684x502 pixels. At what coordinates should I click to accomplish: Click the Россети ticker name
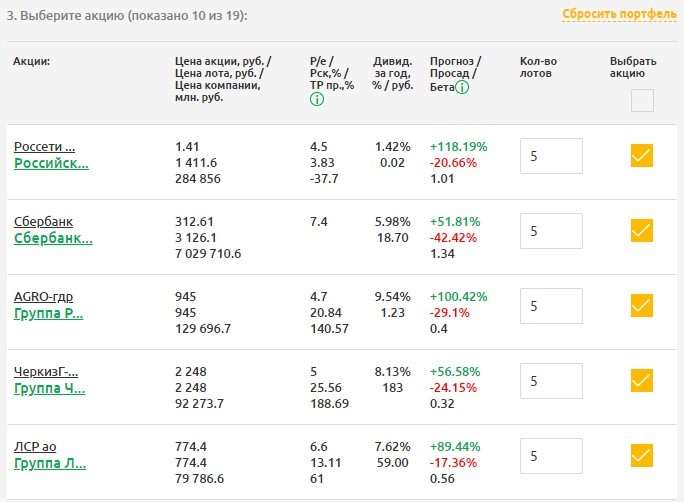[44, 146]
